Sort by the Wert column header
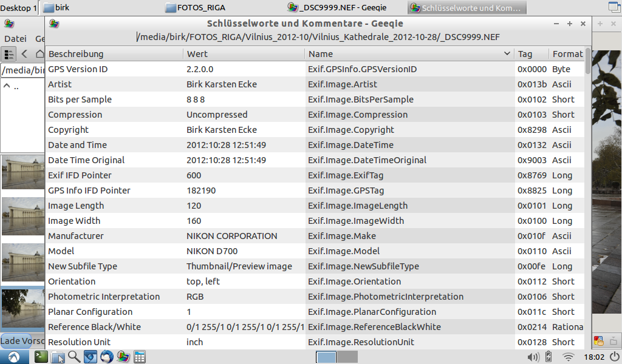The width and height of the screenshot is (622, 364). (244, 54)
